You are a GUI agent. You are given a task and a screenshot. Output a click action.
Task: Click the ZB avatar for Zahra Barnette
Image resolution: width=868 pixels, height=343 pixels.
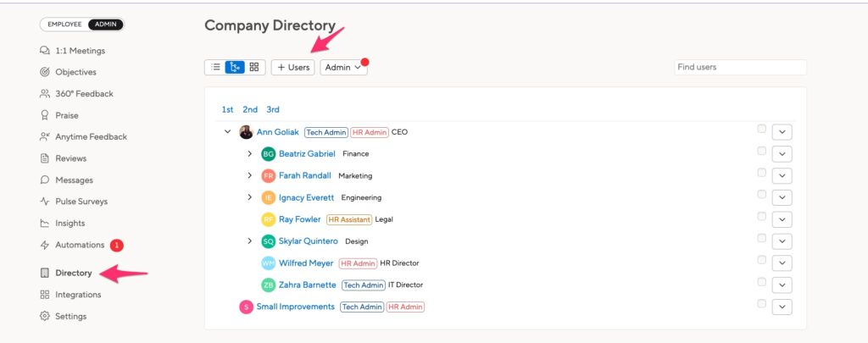(269, 285)
